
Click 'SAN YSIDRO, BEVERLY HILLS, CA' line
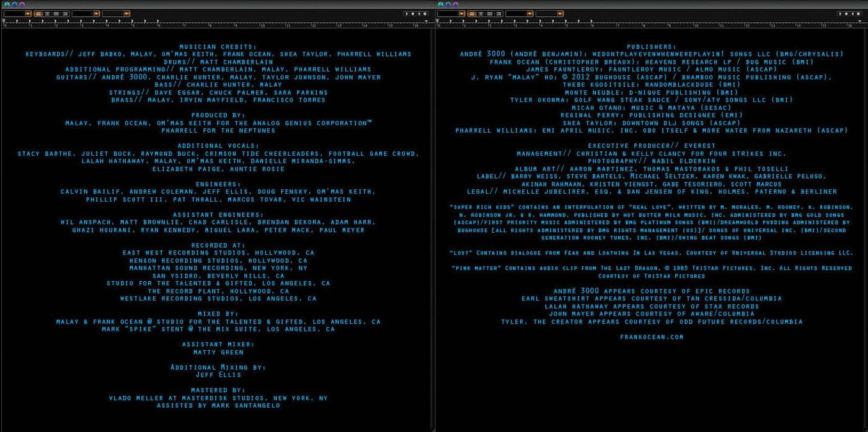point(219,276)
